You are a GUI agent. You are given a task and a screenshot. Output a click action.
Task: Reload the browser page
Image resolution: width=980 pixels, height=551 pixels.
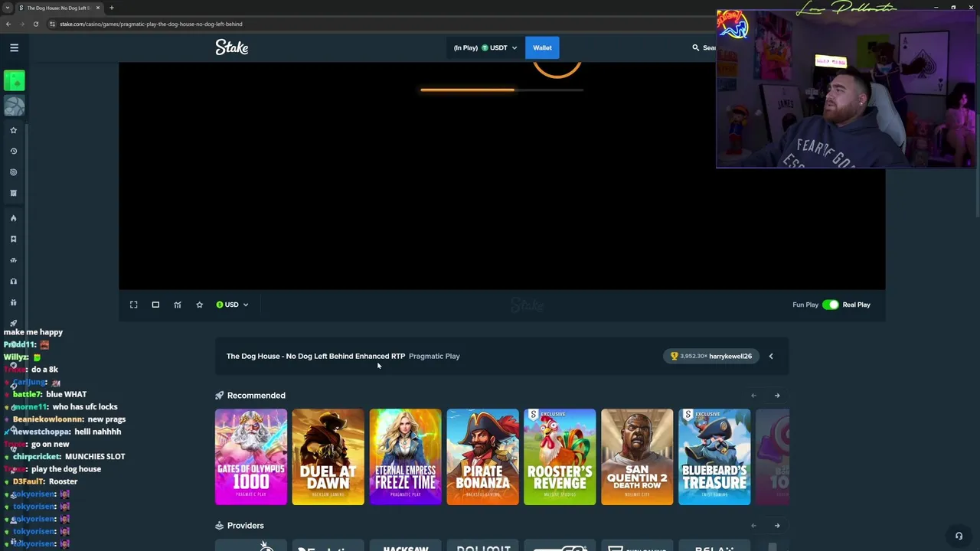tap(35, 24)
